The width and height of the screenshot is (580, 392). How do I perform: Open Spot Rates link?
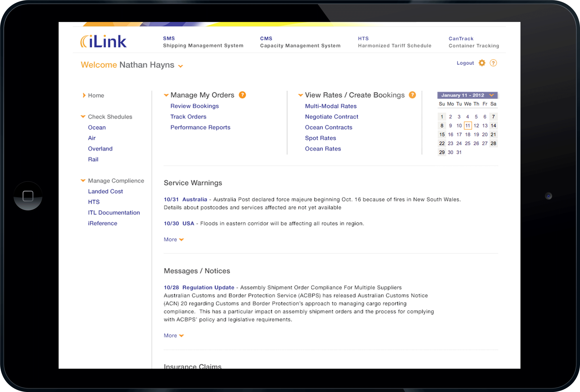click(x=320, y=138)
